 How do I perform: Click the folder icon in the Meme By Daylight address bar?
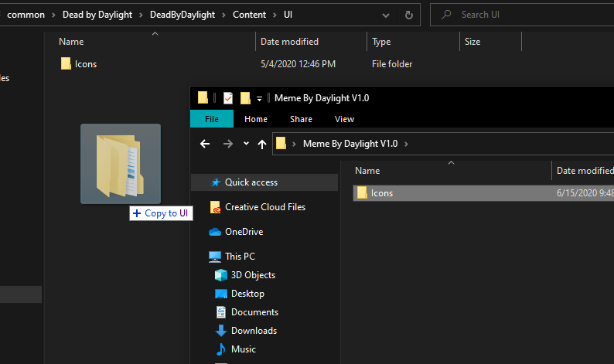[281, 143]
